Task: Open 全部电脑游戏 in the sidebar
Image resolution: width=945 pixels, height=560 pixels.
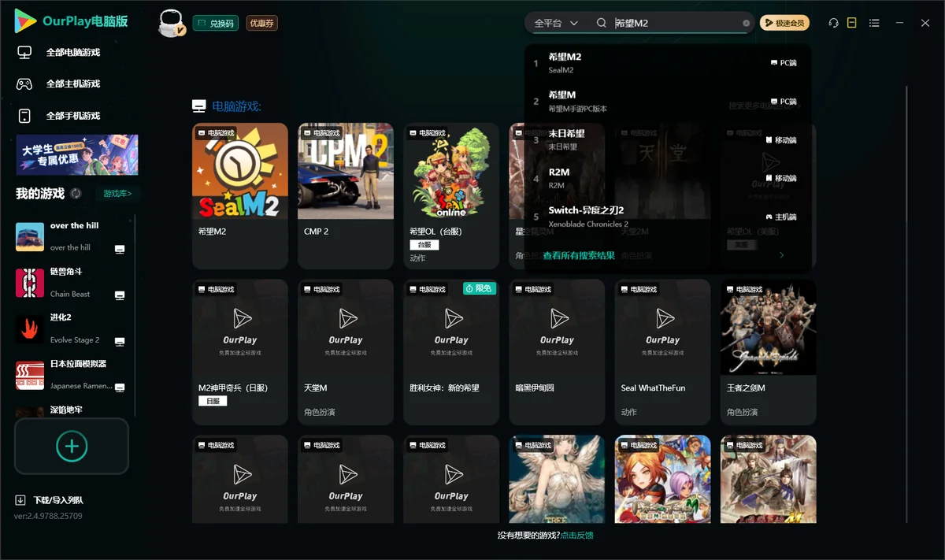Action: coord(72,53)
